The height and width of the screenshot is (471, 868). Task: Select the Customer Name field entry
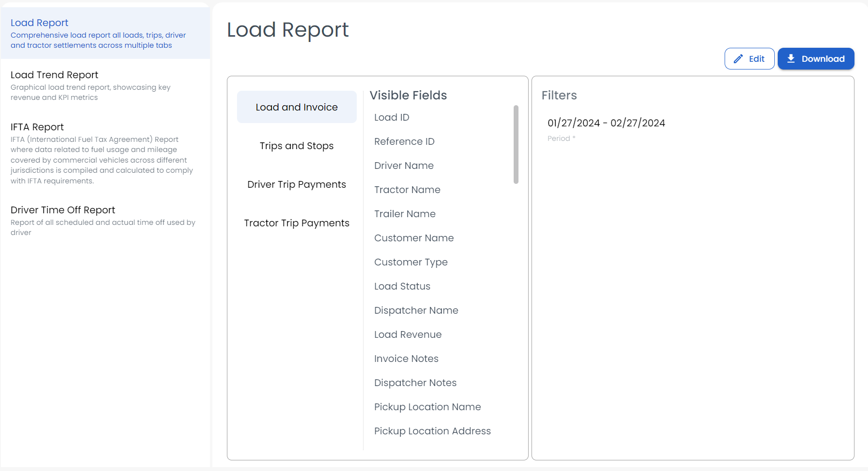pyautogui.click(x=414, y=237)
